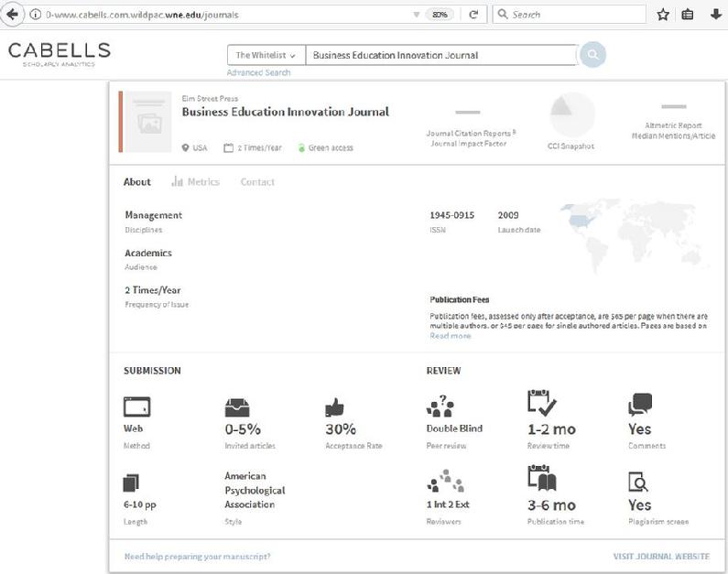Click the Comments speech bubbles icon

[x=640, y=404]
